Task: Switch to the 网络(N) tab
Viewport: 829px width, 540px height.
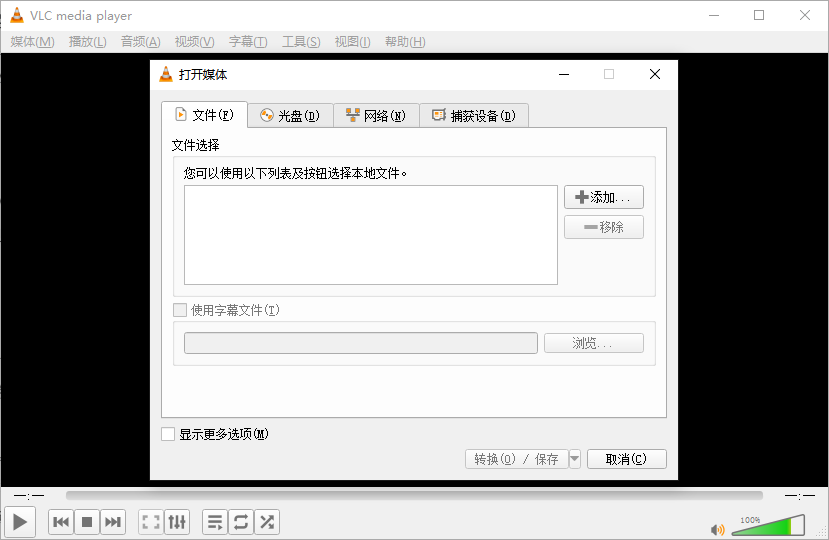Action: point(376,115)
